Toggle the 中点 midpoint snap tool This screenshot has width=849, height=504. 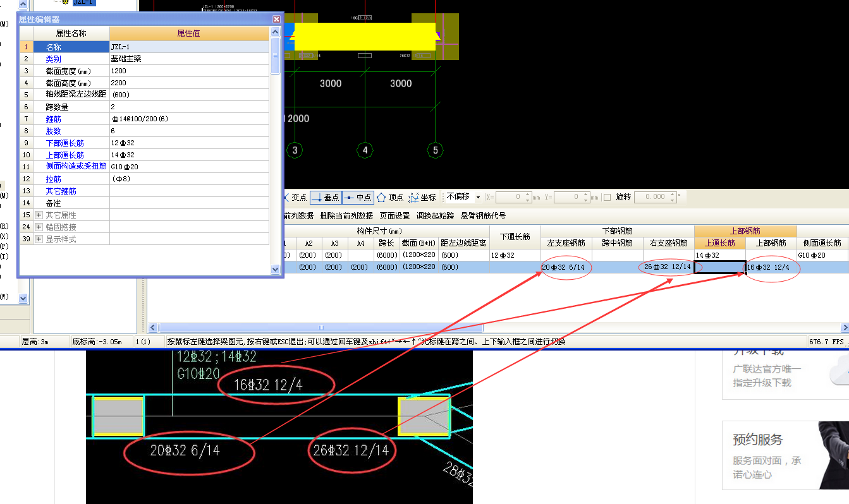(358, 197)
